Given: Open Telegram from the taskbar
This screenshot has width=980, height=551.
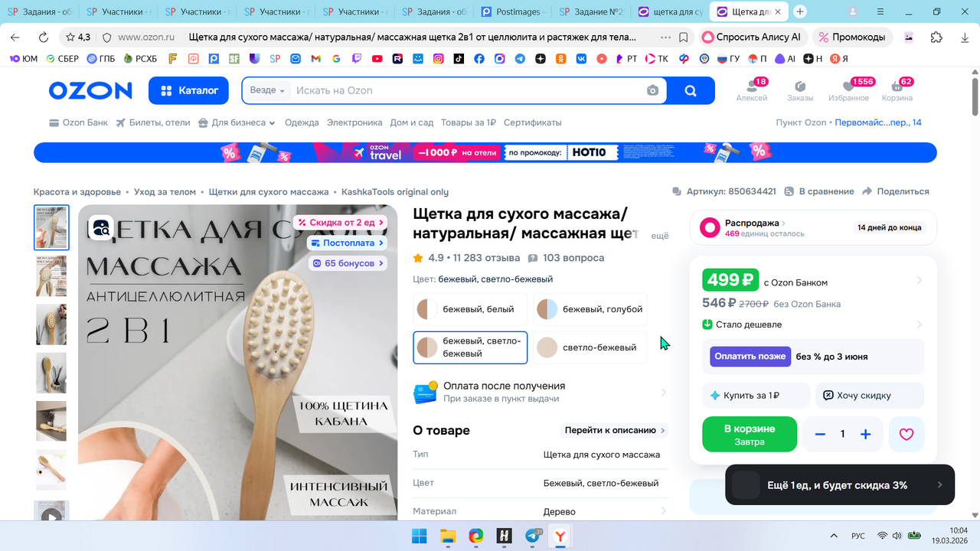Looking at the screenshot, I should click(533, 536).
